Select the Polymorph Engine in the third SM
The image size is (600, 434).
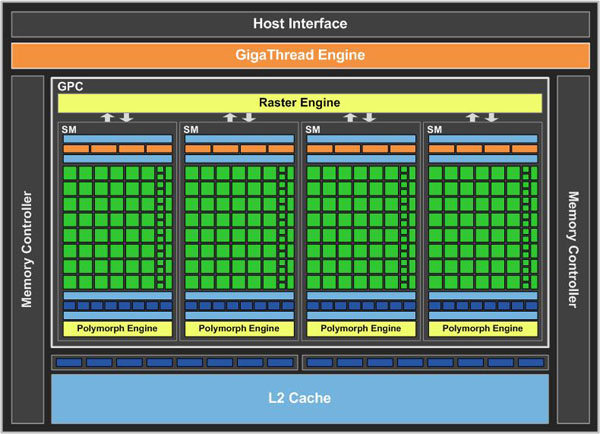point(361,328)
